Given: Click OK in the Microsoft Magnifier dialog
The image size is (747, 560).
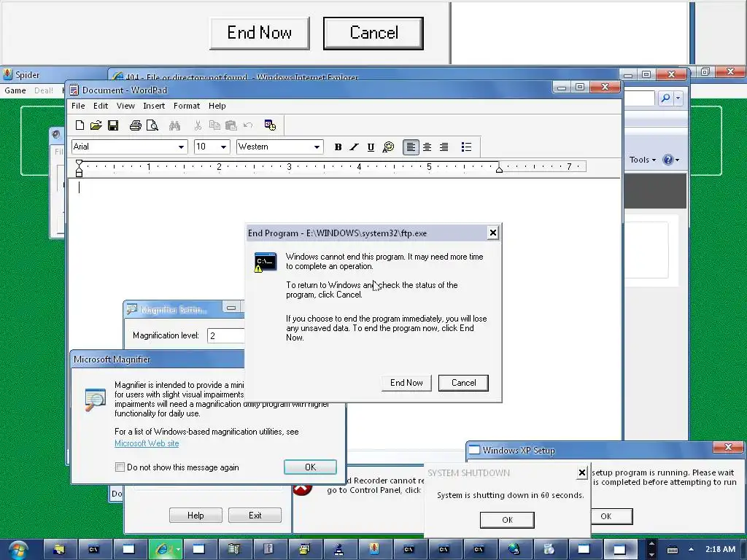Looking at the screenshot, I should [310, 467].
